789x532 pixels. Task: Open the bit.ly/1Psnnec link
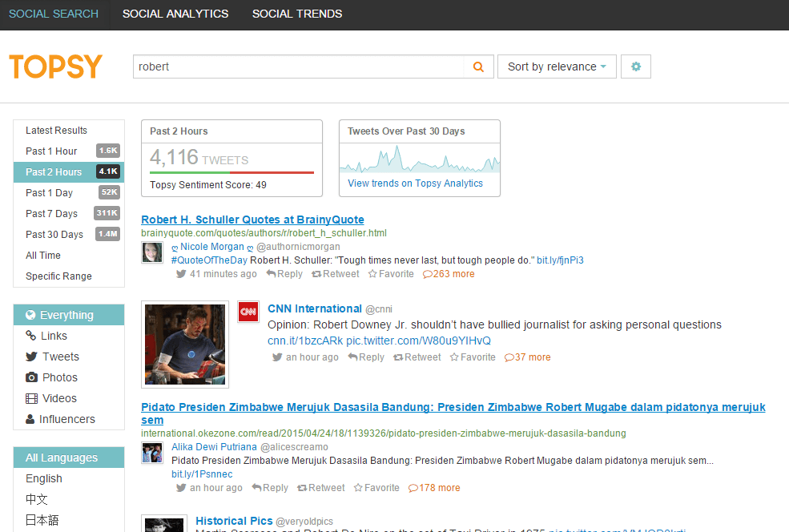202,474
